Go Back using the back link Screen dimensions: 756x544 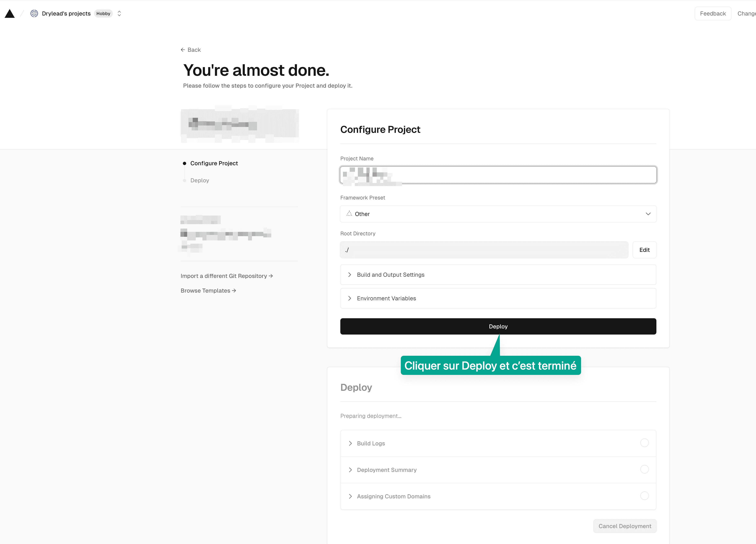click(x=191, y=50)
